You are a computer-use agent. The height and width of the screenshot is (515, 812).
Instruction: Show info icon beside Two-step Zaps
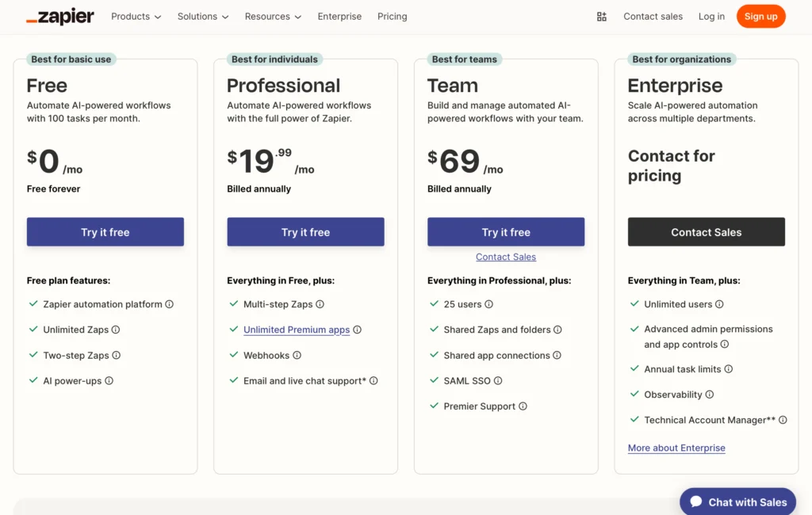click(x=116, y=355)
